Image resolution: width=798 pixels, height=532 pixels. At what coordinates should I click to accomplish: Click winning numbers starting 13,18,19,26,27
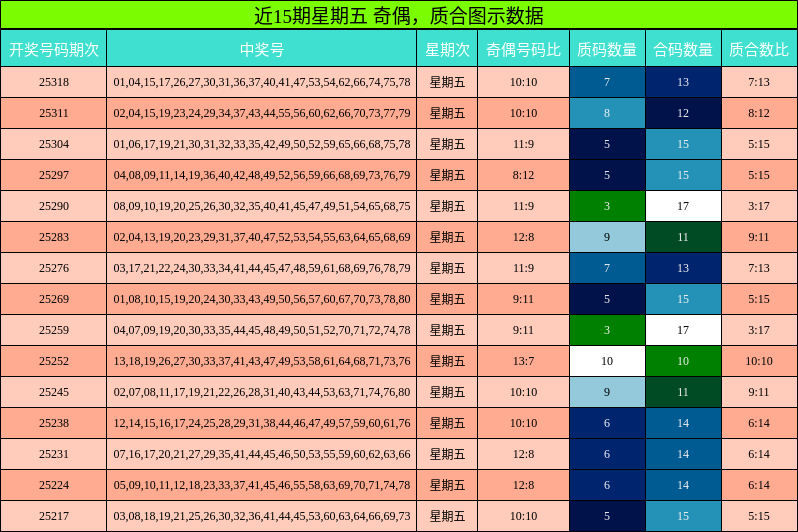tap(262, 361)
